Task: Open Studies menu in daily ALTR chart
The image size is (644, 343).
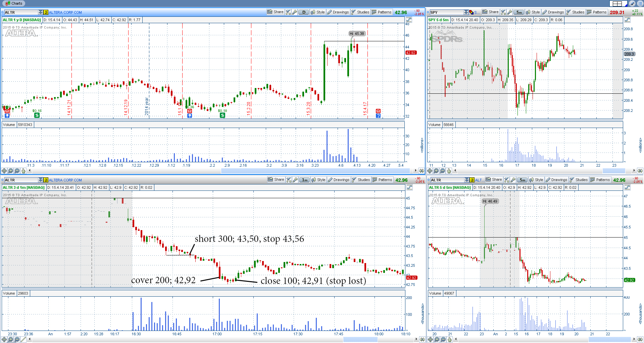Action: [360, 12]
